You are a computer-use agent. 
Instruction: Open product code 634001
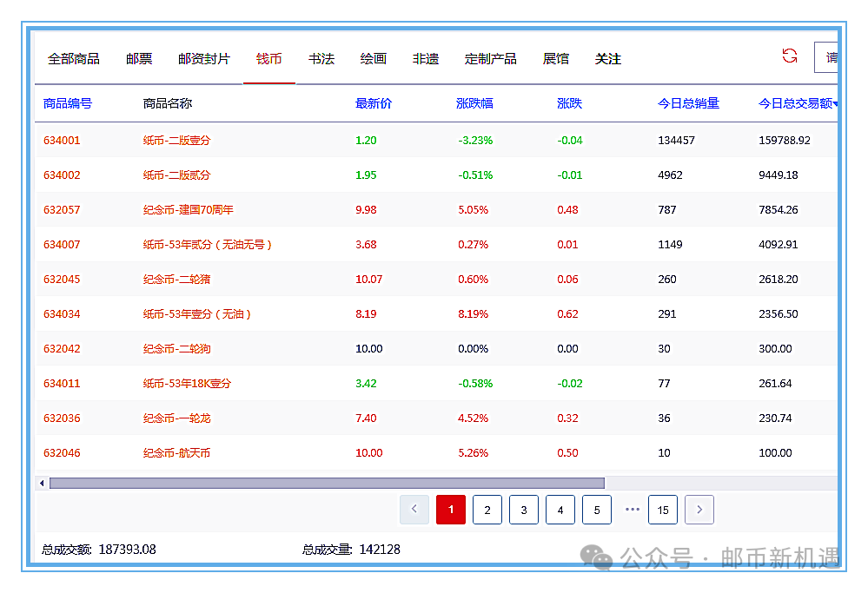coord(62,141)
